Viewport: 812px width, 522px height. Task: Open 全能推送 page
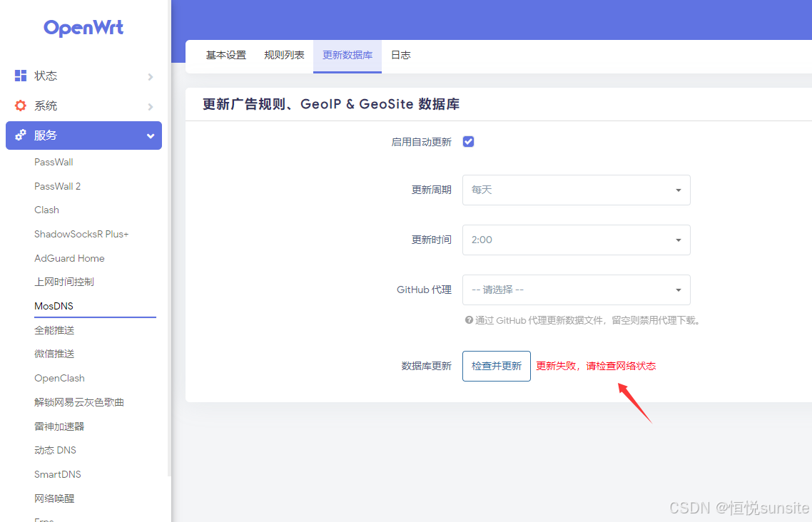point(54,330)
